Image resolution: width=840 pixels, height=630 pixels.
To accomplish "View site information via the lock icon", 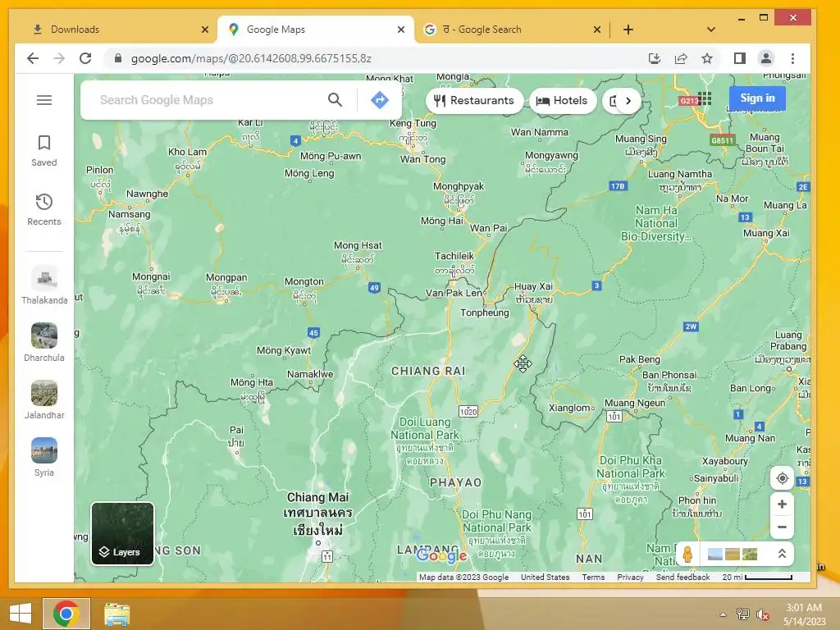I will (x=118, y=58).
